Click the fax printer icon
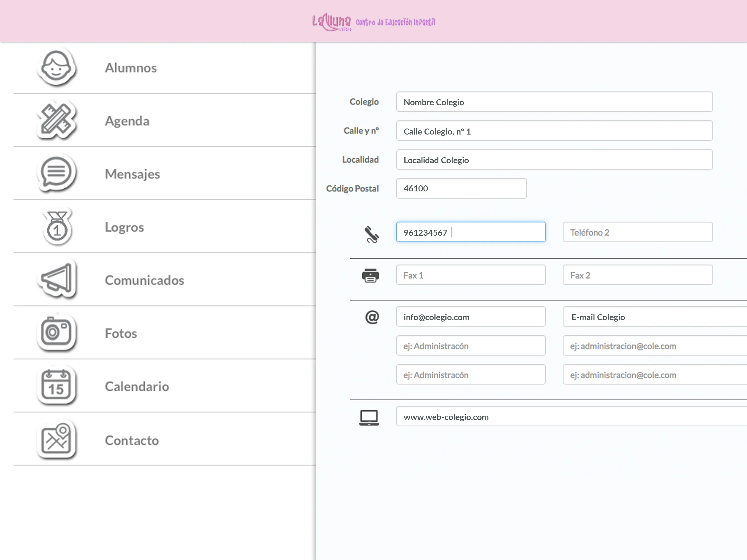Viewport: 747px width, 560px height. click(x=370, y=276)
